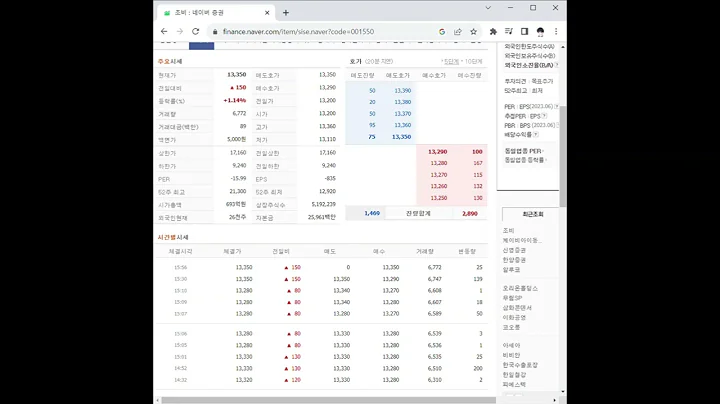This screenshot has height=404, width=720.
Task: Select ask price 13,390 in order book
Action: click(x=403, y=90)
